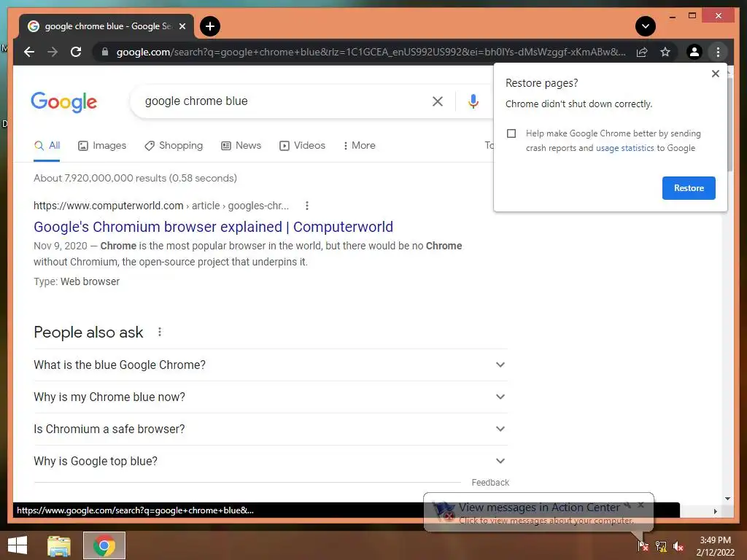Open Chrome's three-dot menu
Screen dimensions: 747x560
[718, 52]
